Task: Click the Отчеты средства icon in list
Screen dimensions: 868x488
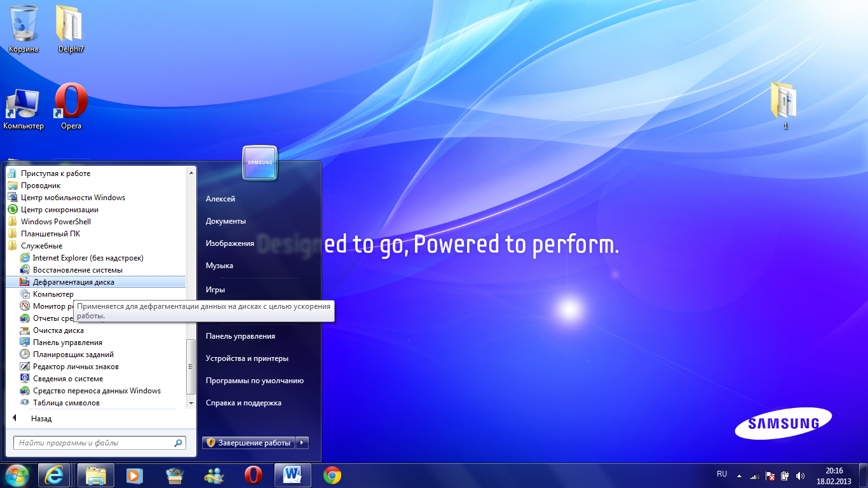Action: (x=25, y=318)
